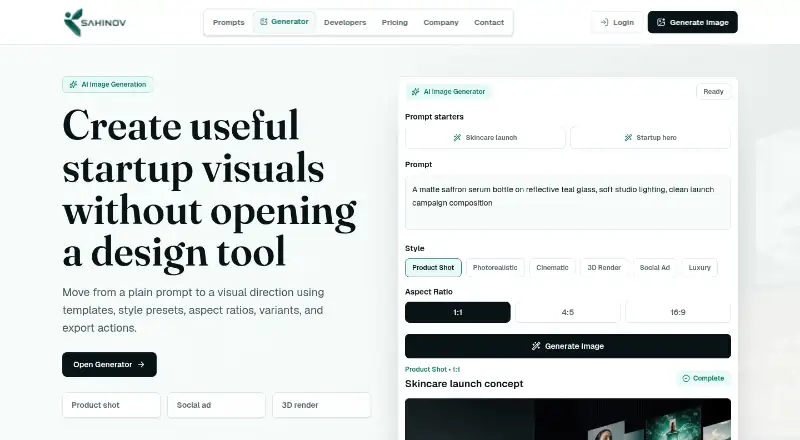The height and width of the screenshot is (440, 800).
Task: Click the AI Image Generation badge
Action: click(x=108, y=85)
